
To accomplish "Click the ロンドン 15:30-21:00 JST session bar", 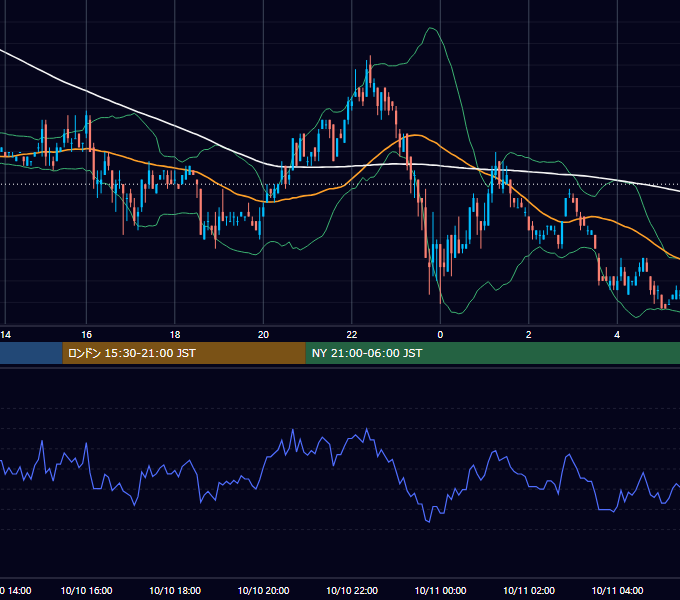I will point(184,353).
